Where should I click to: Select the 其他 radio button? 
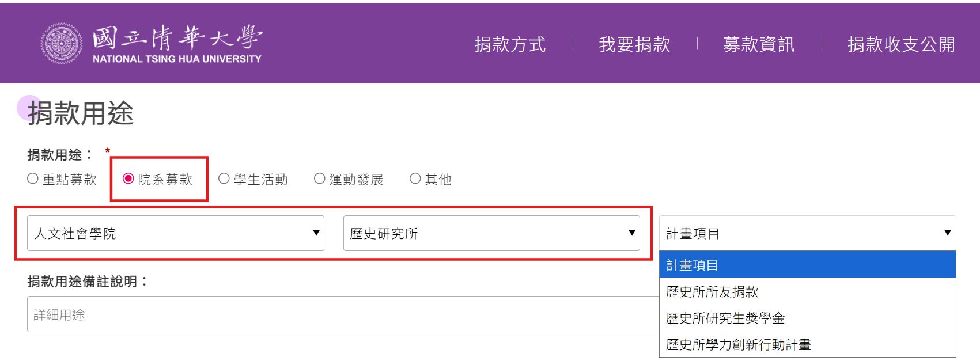point(415,179)
